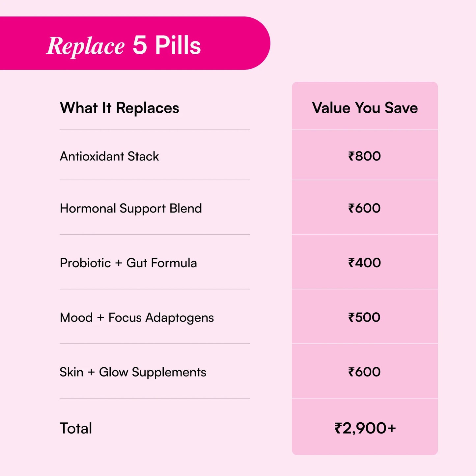
Task: Click the ₹600 value for Skin + Glow Supplements
Action: point(364,372)
